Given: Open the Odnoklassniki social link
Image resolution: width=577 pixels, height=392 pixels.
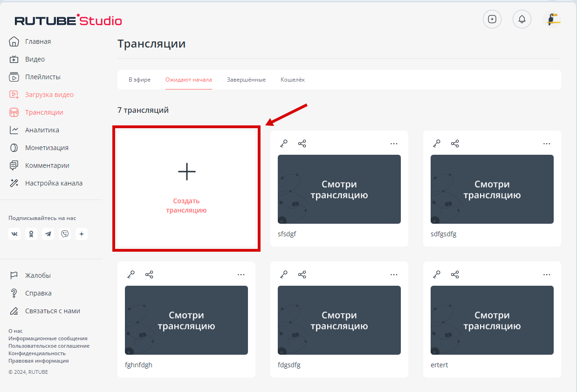Looking at the screenshot, I should (x=31, y=234).
